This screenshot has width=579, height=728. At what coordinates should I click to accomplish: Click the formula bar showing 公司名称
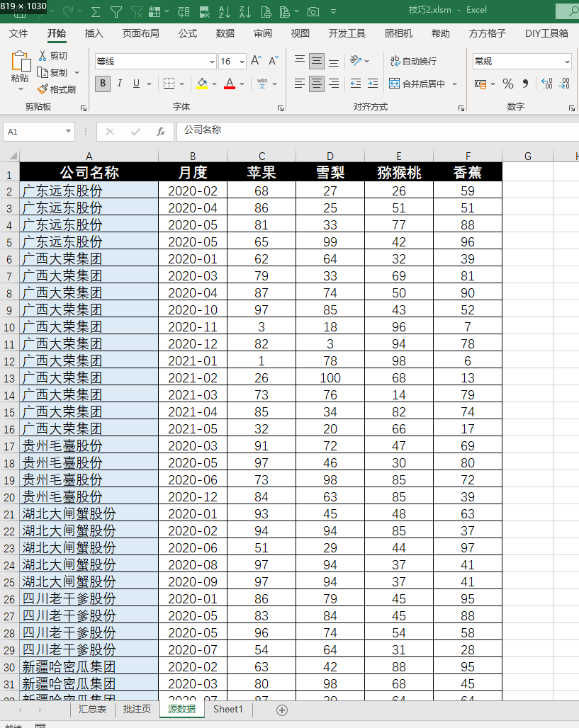click(x=377, y=132)
